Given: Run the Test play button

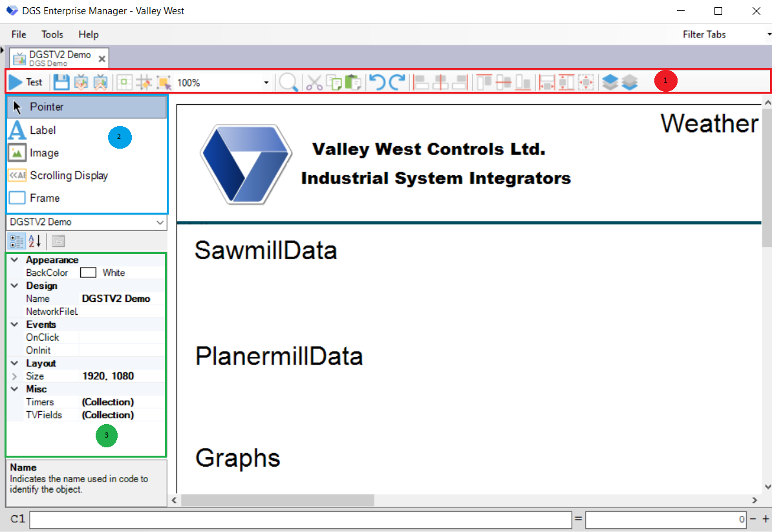Looking at the screenshot, I should pyautogui.click(x=26, y=82).
